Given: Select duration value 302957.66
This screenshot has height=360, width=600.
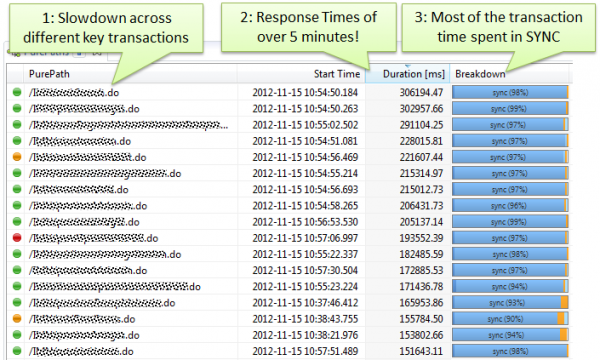Looking at the screenshot, I should tap(421, 109).
